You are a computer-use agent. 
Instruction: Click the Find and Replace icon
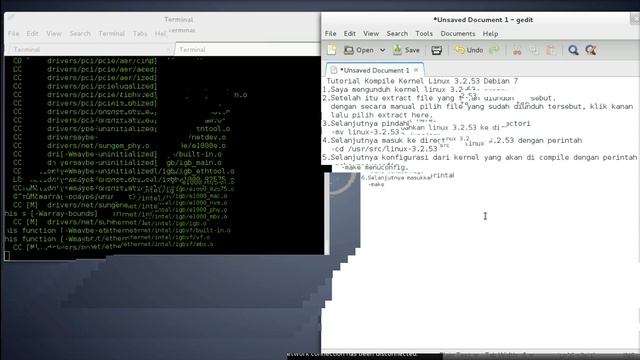pos(591,50)
